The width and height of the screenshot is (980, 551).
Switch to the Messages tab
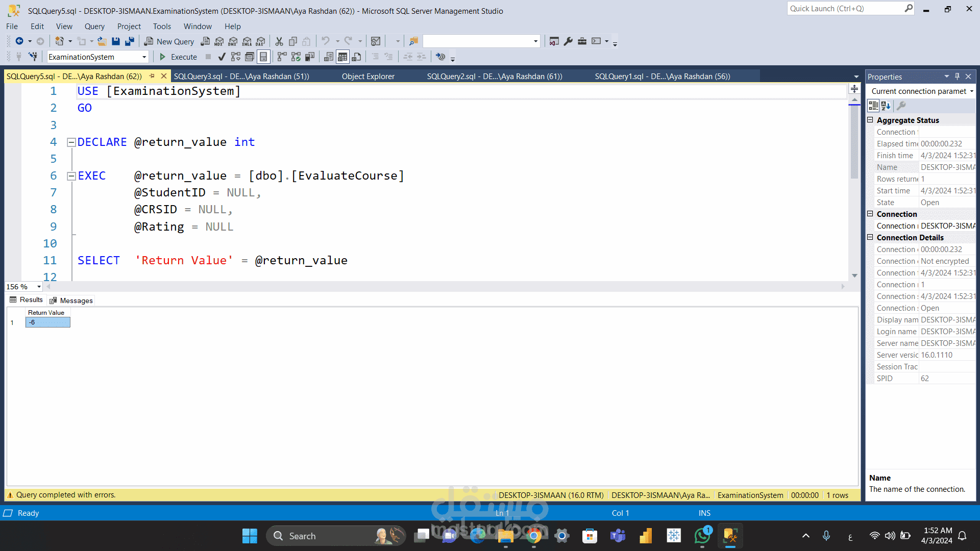tap(71, 300)
